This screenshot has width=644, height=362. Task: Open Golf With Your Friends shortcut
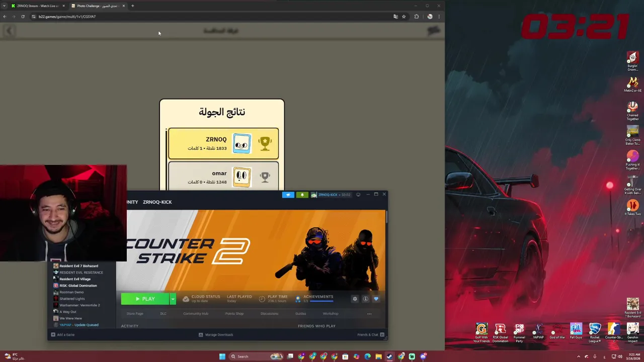[481, 333]
